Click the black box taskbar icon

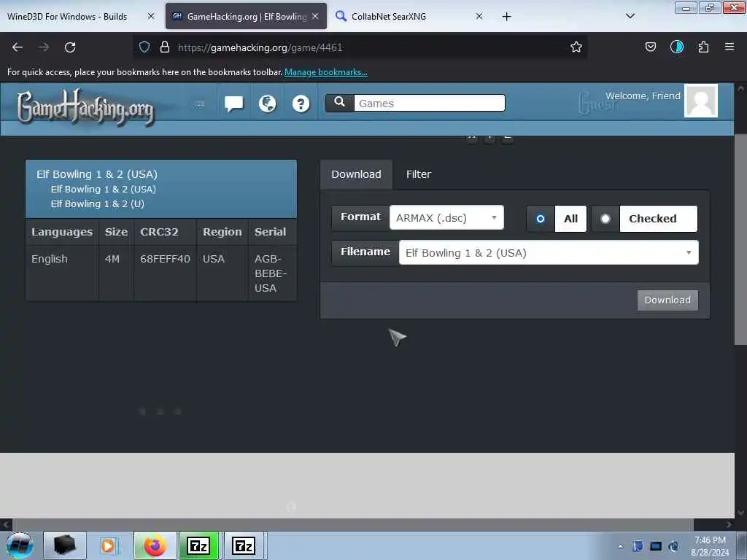pyautogui.click(x=65, y=545)
